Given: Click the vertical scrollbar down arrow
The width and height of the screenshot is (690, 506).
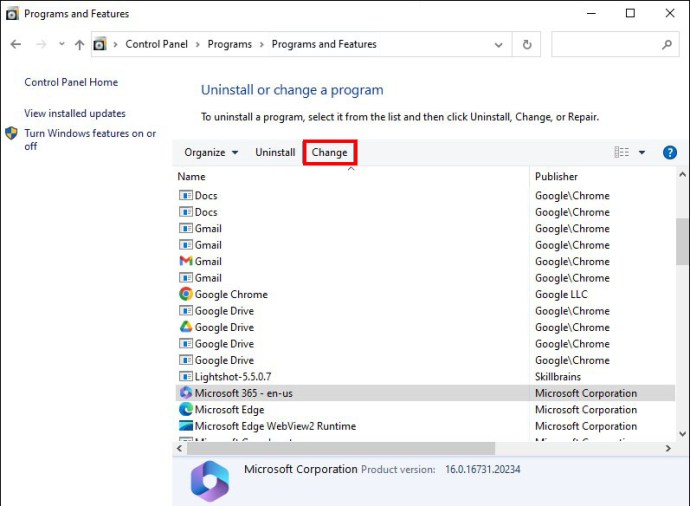Looking at the screenshot, I should [x=683, y=434].
